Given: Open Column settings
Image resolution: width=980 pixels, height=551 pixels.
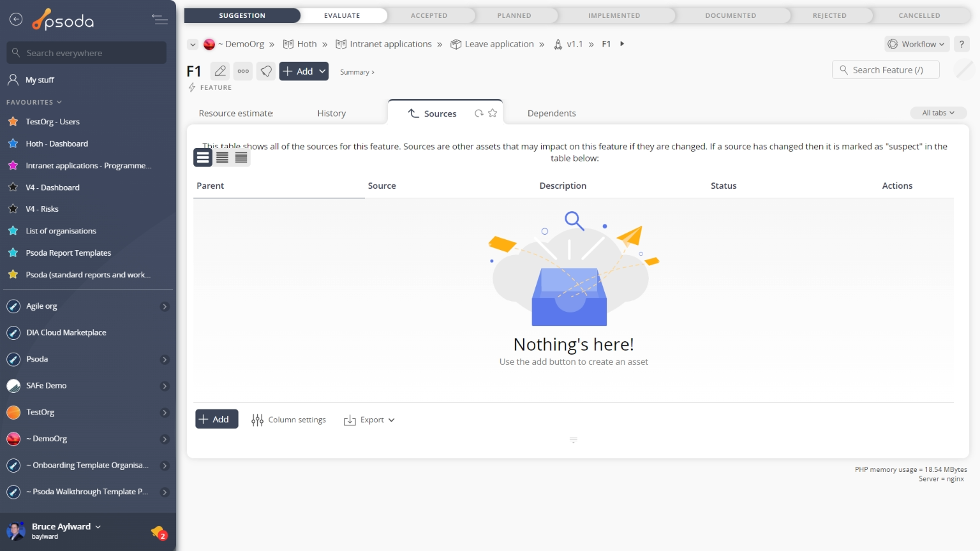Looking at the screenshot, I should (x=289, y=420).
